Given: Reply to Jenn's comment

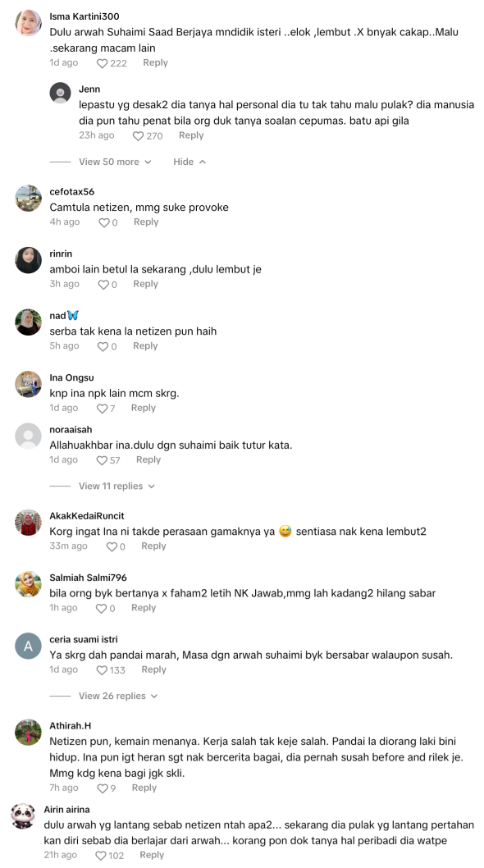Looking at the screenshot, I should coord(191,135).
